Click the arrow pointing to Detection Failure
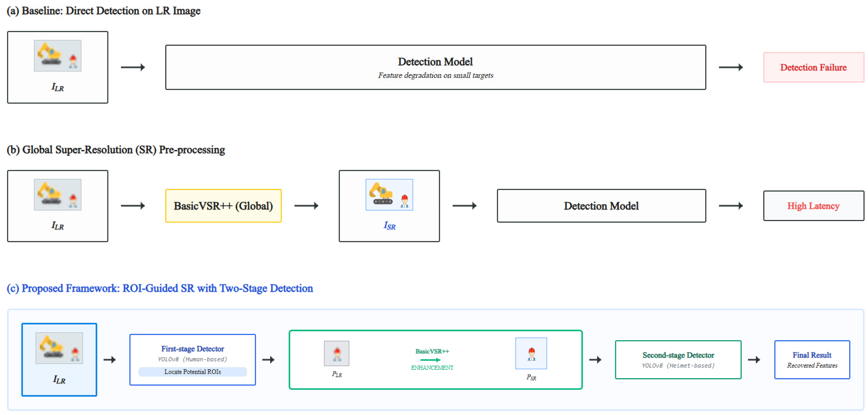Screen dimensions: 868x415 click(x=731, y=67)
